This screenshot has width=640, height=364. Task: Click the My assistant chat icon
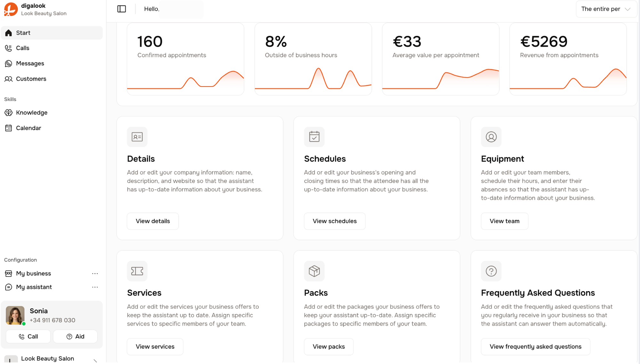click(x=8, y=287)
